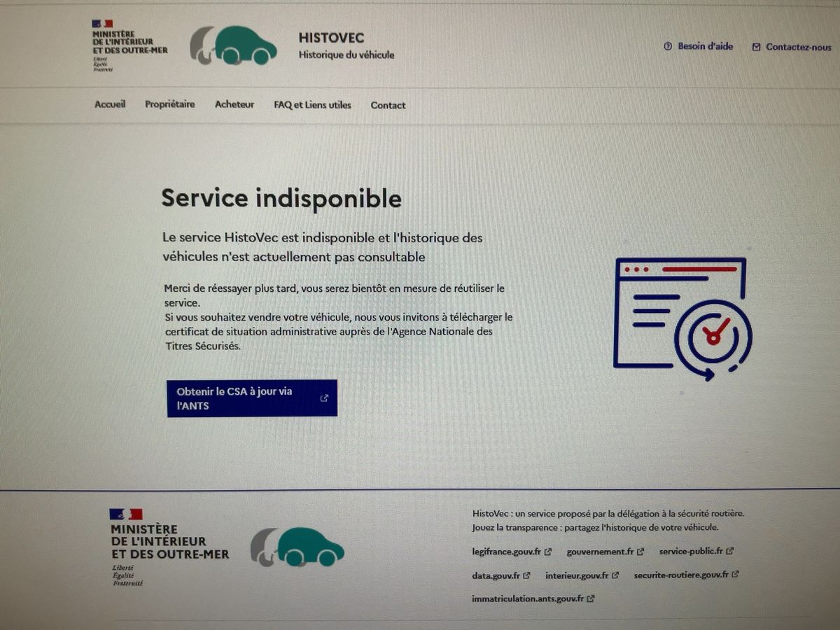Click the Ministère de l'Intérieur header logo

(x=129, y=45)
